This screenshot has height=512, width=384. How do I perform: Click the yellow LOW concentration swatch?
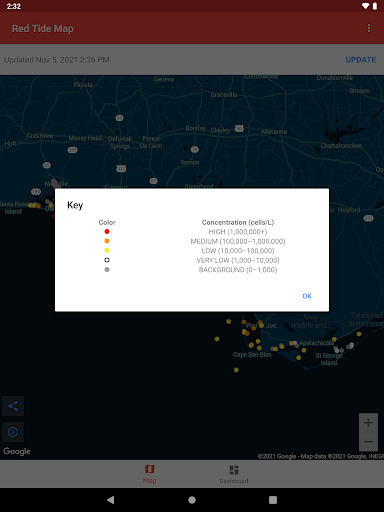click(x=107, y=250)
